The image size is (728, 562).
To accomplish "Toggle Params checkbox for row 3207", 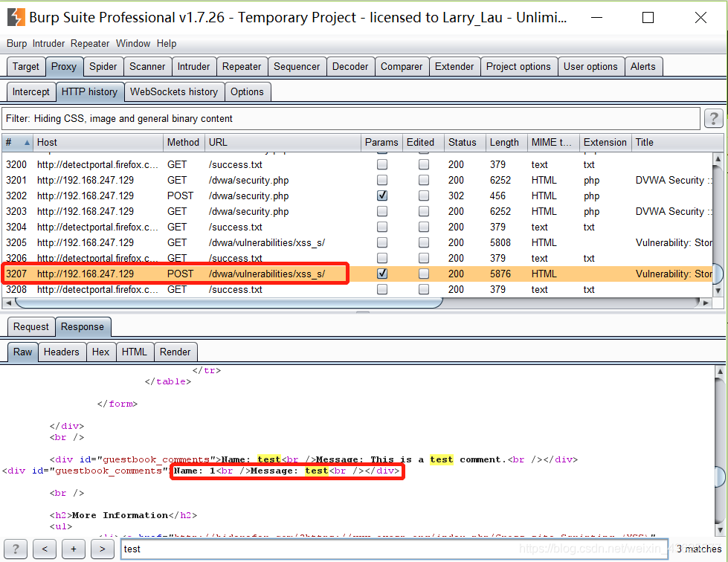I will (382, 274).
